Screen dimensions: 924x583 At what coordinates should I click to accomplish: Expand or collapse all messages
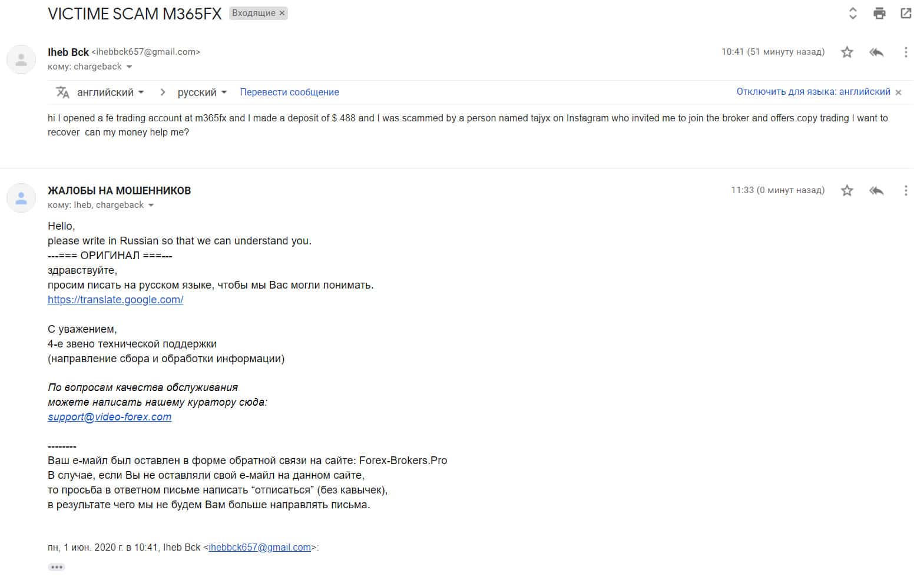tap(852, 13)
